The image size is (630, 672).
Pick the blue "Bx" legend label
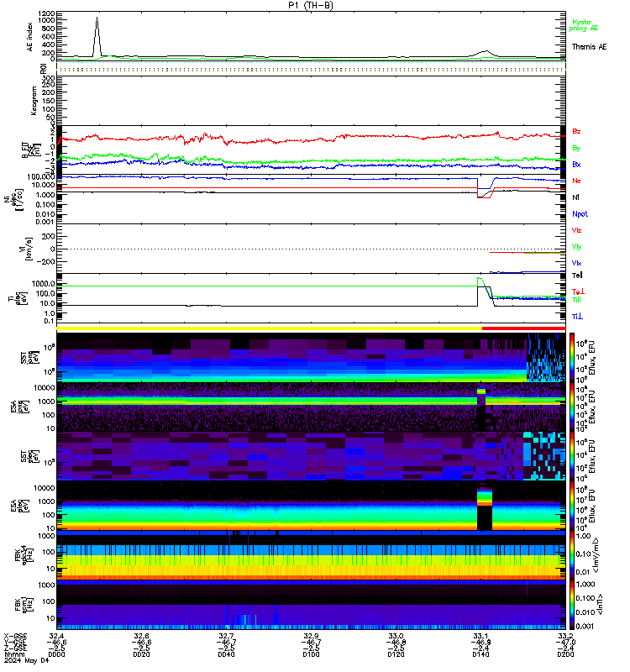(576, 164)
